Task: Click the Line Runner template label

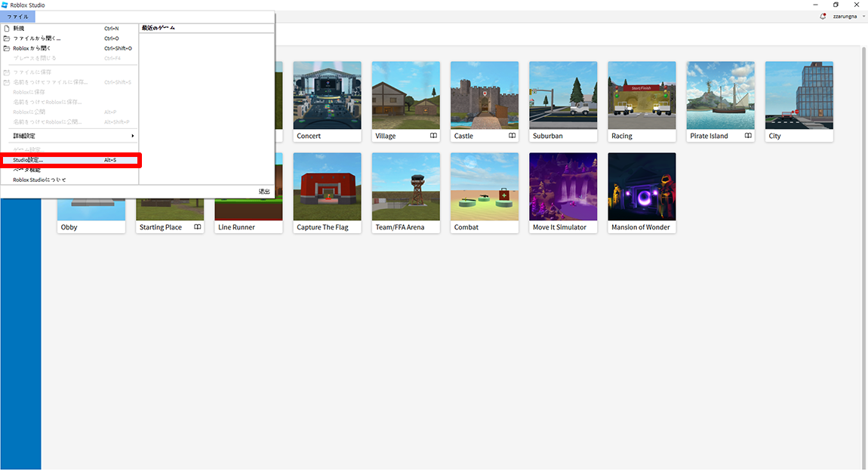Action: 236,227
